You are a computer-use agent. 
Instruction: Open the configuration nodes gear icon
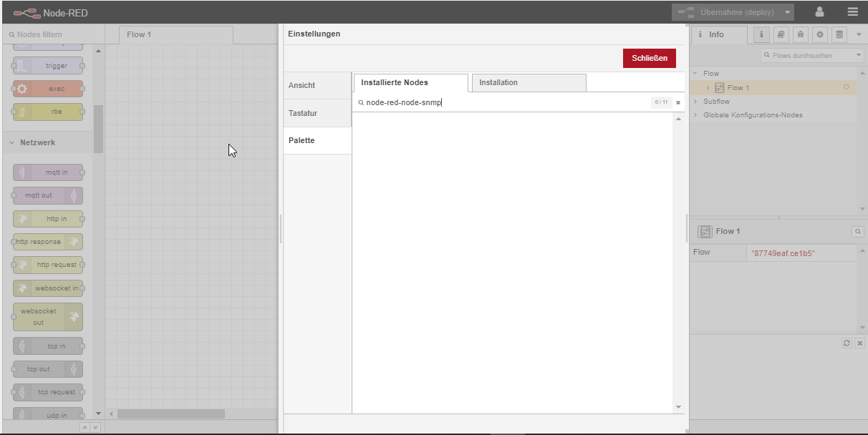click(x=820, y=34)
